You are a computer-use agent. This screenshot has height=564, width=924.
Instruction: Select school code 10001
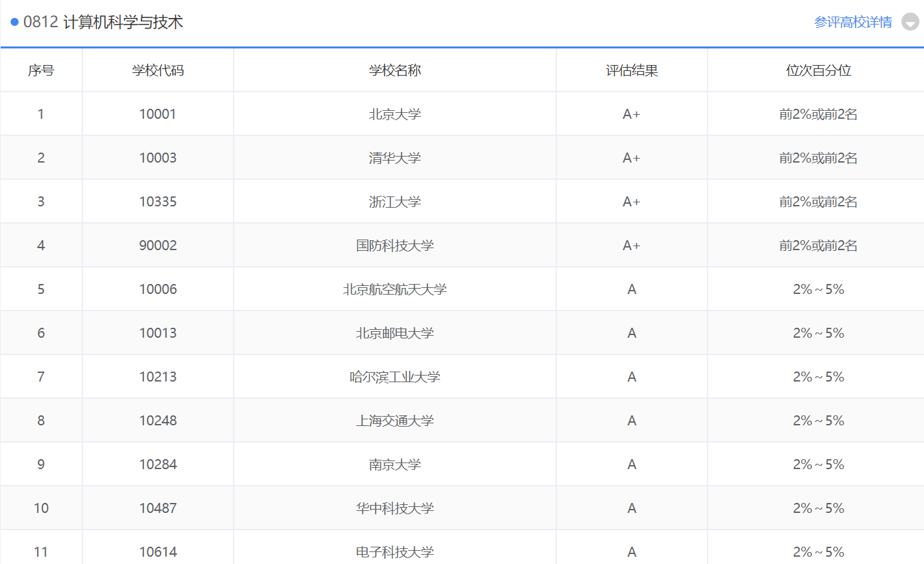point(158,114)
